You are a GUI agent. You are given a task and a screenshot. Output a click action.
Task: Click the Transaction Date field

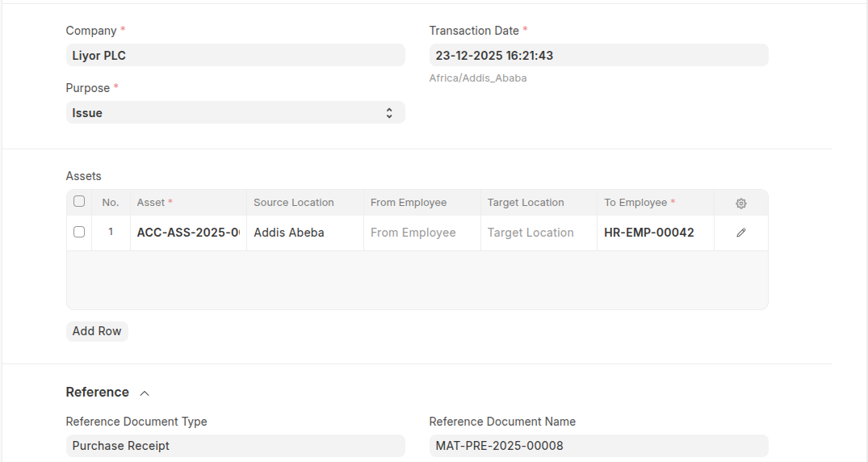[x=598, y=56]
